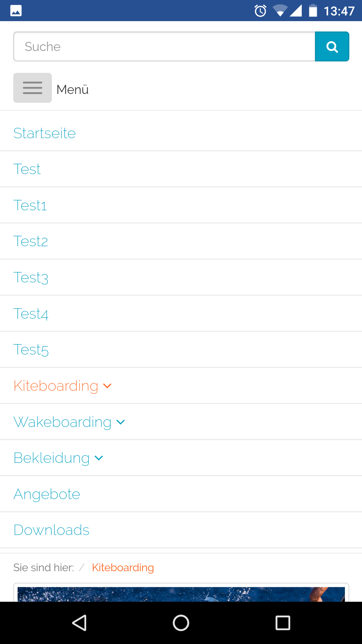Open the Startseite menu link
The width and height of the screenshot is (362, 644).
(x=45, y=133)
